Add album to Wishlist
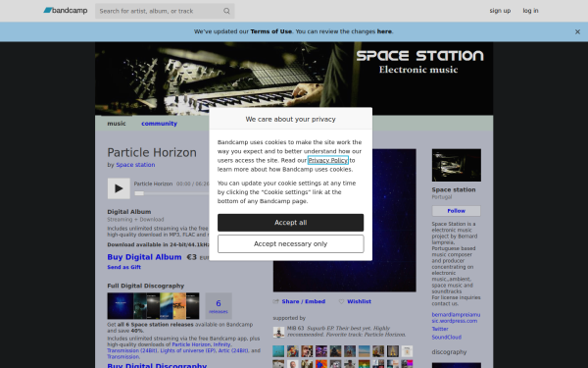Viewport: 588px width, 368px height. click(x=359, y=301)
